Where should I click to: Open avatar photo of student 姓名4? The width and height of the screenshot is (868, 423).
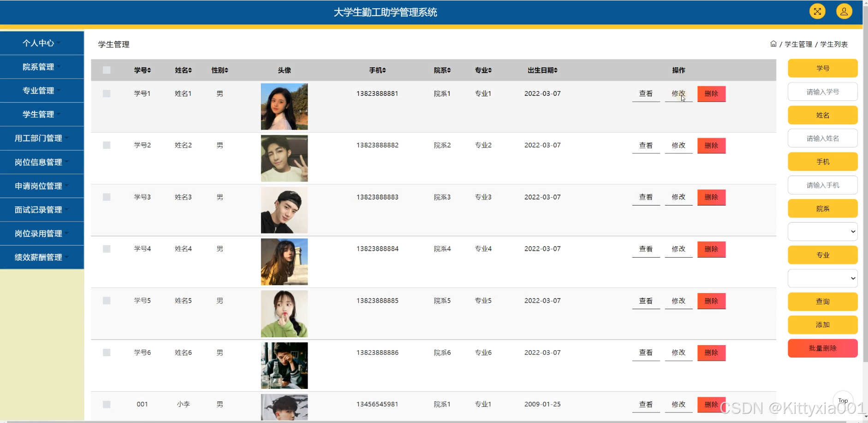(x=284, y=262)
